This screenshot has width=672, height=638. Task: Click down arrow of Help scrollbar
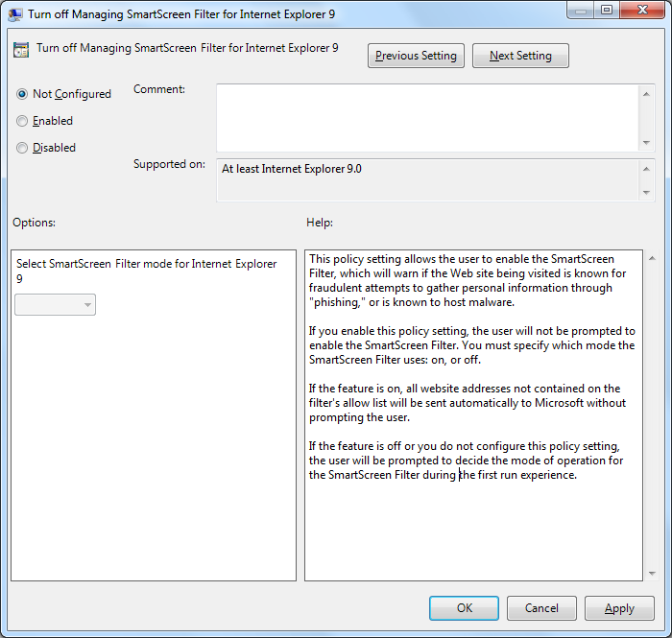[652, 573]
